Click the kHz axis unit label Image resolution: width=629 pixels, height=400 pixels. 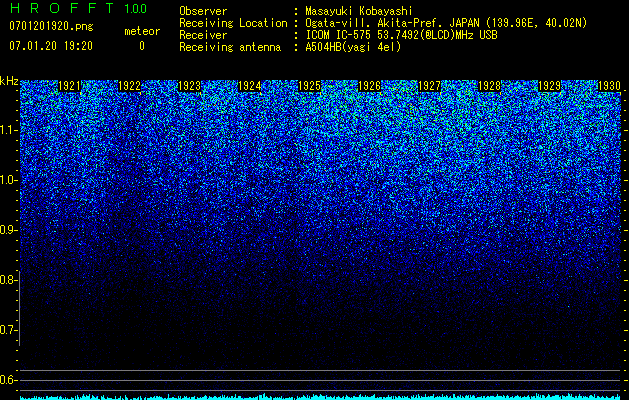pyautogui.click(x=9, y=81)
